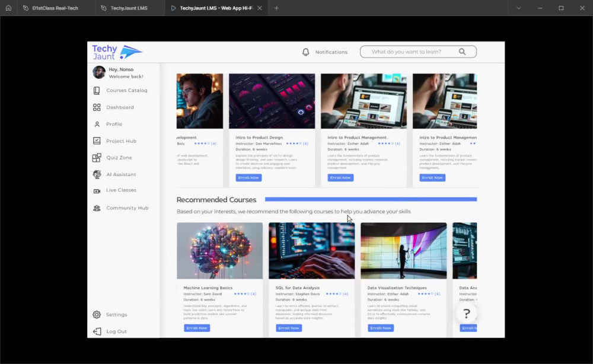This screenshot has width=593, height=364.
Task: Open a new tab with plus icon
Action: point(276,8)
